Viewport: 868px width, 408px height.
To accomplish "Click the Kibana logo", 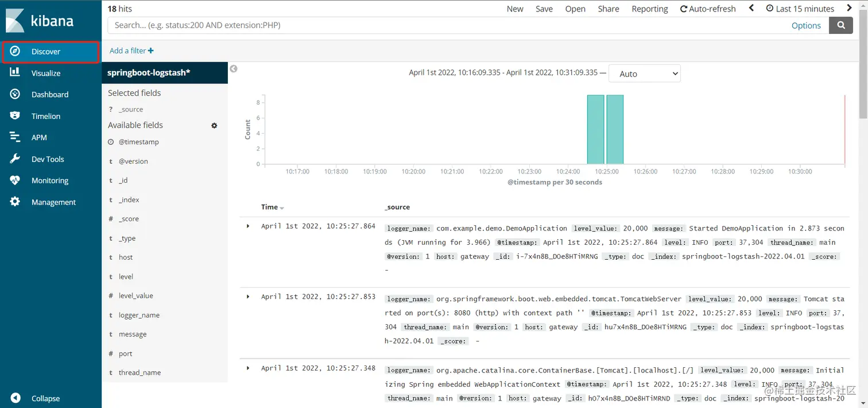I will 40,21.
